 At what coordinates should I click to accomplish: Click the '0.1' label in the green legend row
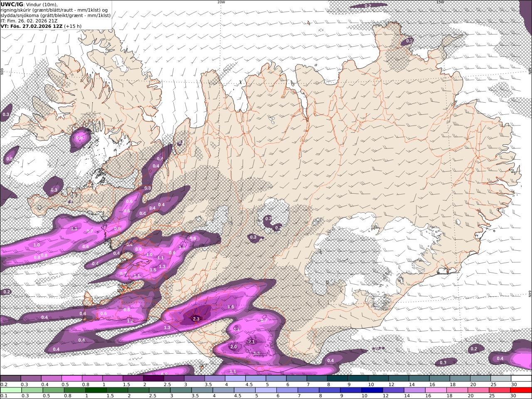coord(3,396)
